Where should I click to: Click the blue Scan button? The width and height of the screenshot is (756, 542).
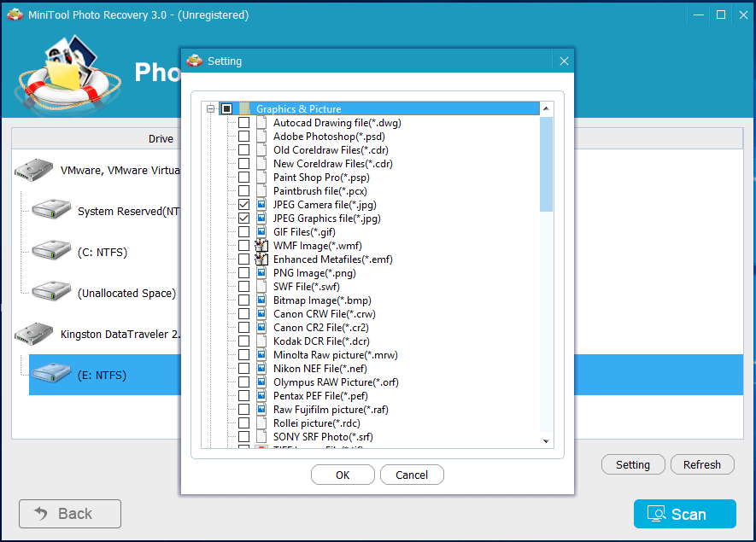pyautogui.click(x=684, y=514)
